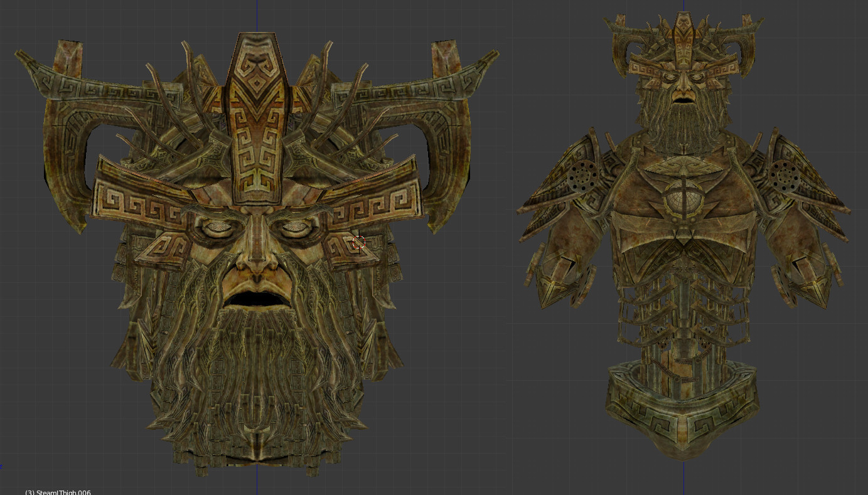Select the "(3) SteamlThigh.006" object name label
Image resolution: width=868 pixels, height=495 pixels.
tap(58, 492)
